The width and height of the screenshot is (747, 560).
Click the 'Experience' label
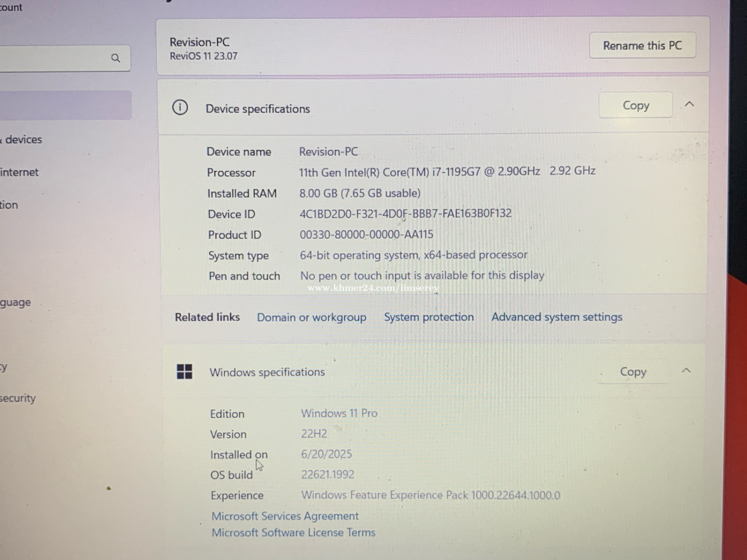(237, 496)
